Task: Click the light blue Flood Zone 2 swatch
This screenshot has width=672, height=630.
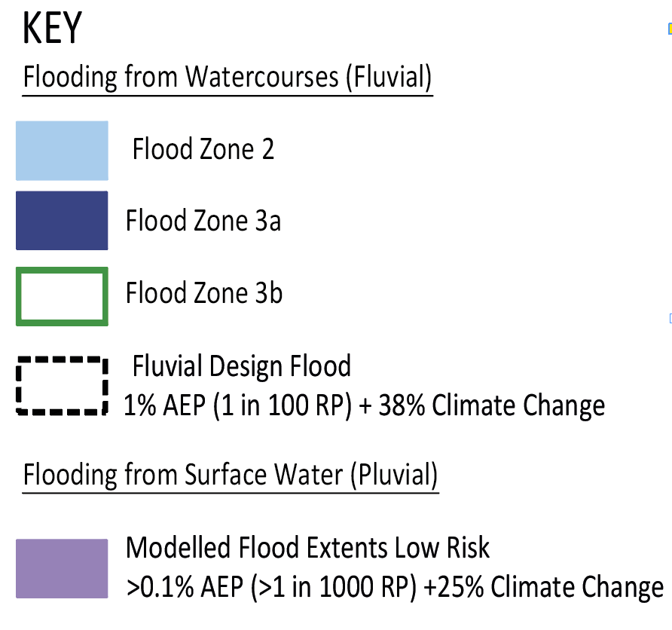Action: 62,151
